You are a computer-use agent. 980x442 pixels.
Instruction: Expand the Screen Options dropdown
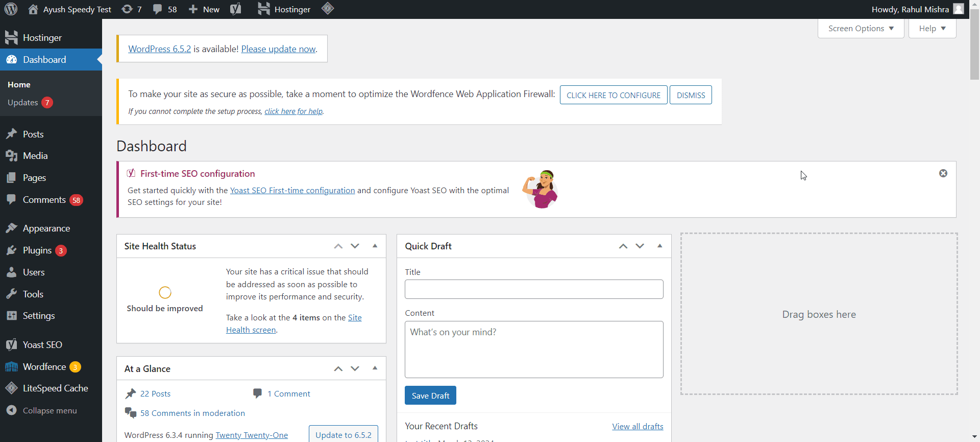click(x=861, y=29)
